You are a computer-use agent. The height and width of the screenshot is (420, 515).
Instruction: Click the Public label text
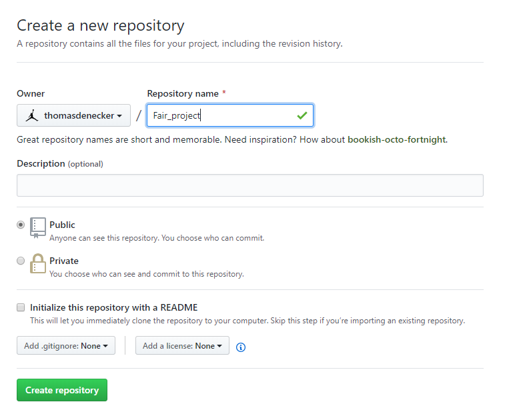click(63, 225)
